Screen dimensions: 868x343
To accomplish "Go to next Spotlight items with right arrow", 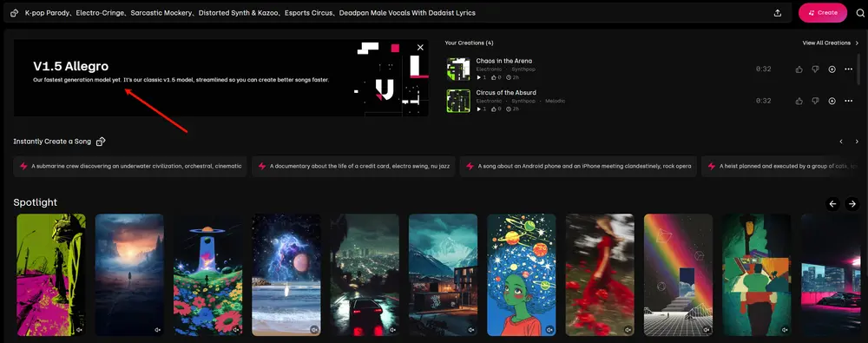I will pos(852,204).
